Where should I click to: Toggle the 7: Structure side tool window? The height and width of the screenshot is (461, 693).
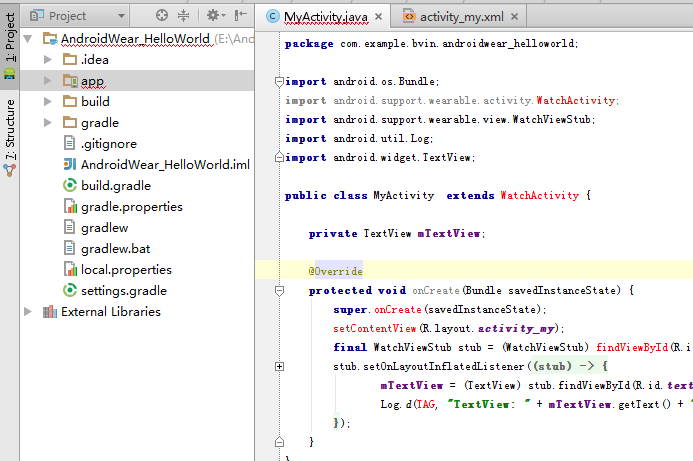tap(10, 138)
